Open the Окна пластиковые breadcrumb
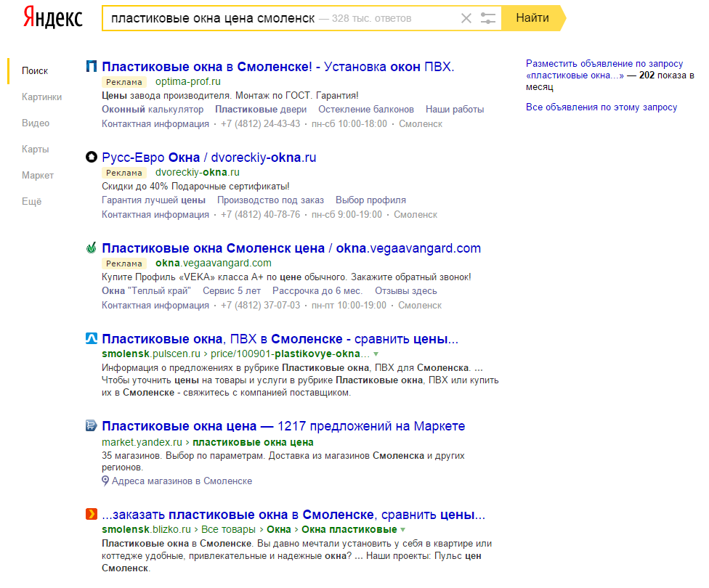The image size is (709, 588). (349, 530)
